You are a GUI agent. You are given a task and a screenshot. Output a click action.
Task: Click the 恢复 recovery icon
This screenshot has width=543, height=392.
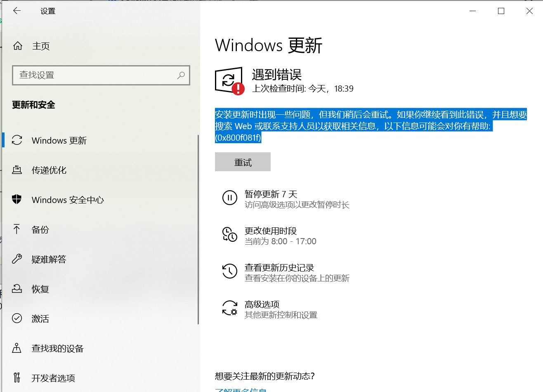[17, 289]
